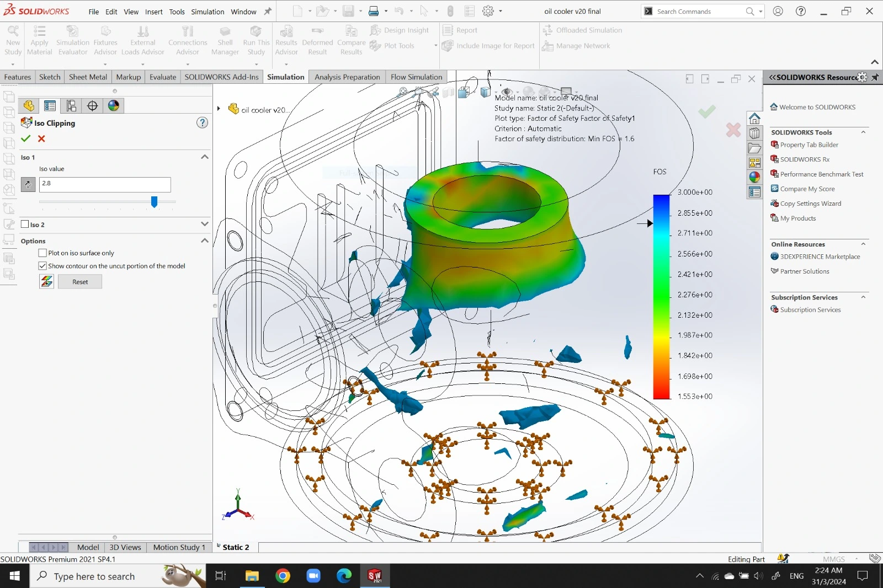Open SOLIDWORKS 2021 from the taskbar
Viewport: 883px width, 588px height.
point(374,576)
